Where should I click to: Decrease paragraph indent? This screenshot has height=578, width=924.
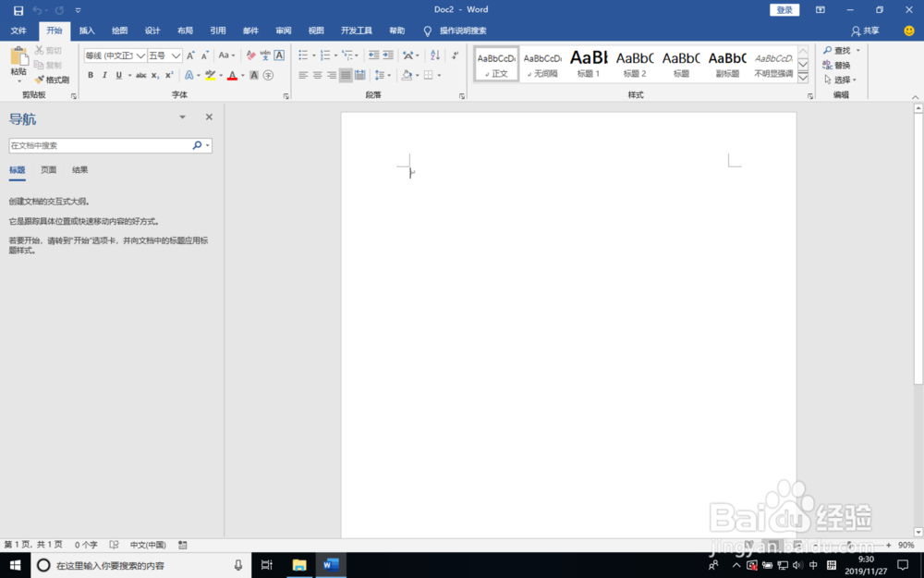tap(373, 55)
